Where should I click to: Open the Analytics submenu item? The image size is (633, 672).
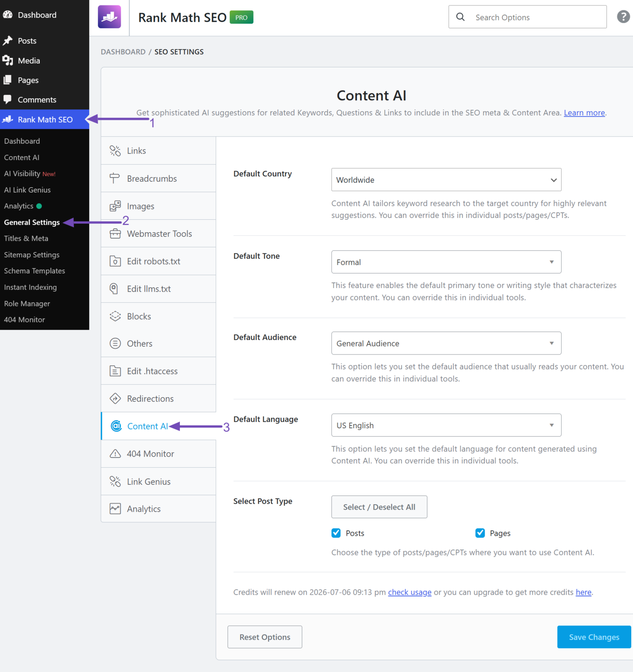pyautogui.click(x=19, y=206)
